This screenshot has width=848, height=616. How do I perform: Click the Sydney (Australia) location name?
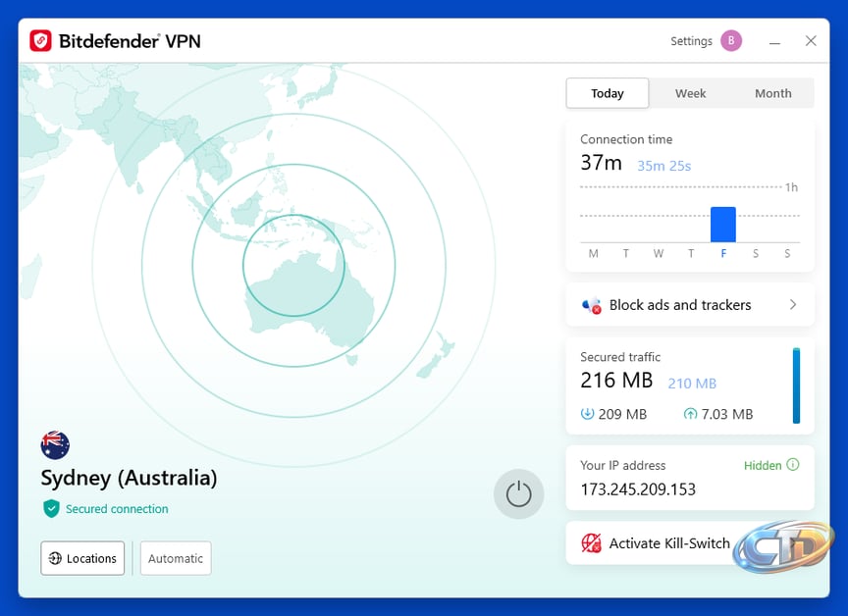[129, 479]
